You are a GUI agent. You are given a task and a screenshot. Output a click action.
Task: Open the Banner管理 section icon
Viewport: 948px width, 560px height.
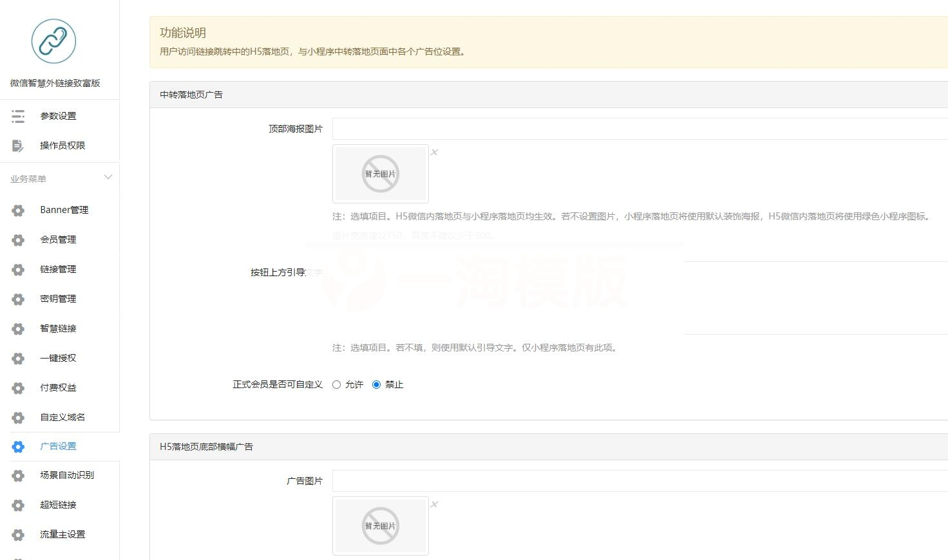(17, 209)
